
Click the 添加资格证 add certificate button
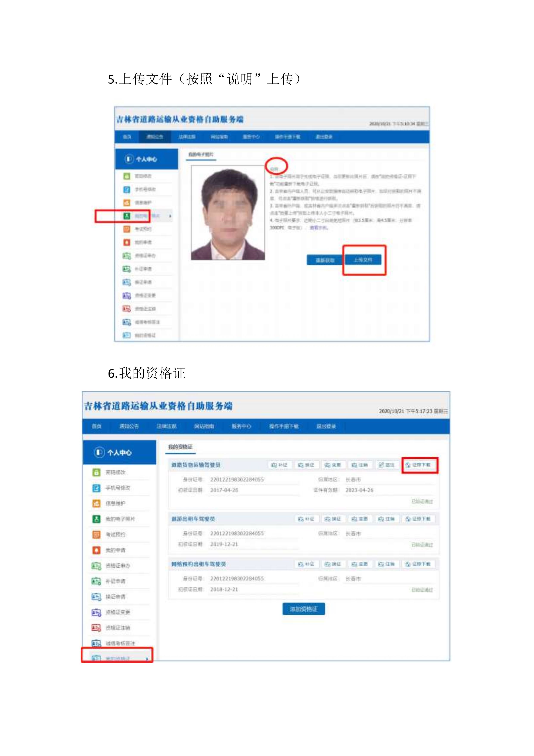[303, 609]
